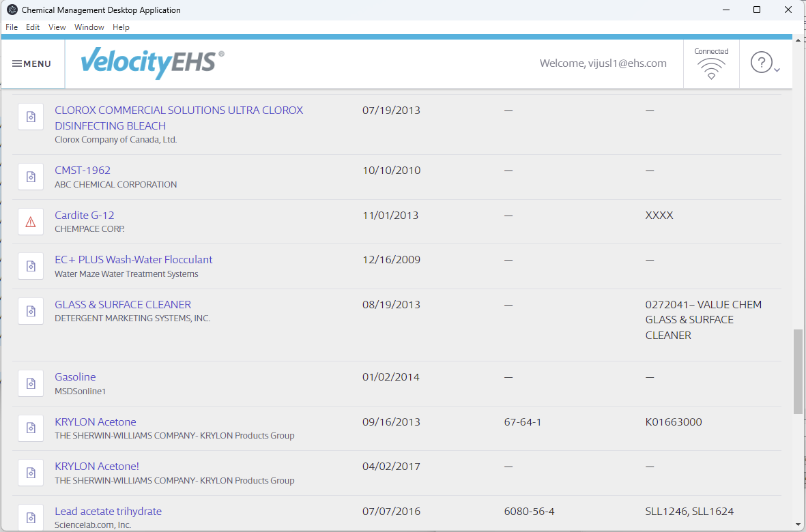This screenshot has height=532, width=806.
Task: Open the Window menu
Action: [x=89, y=27]
